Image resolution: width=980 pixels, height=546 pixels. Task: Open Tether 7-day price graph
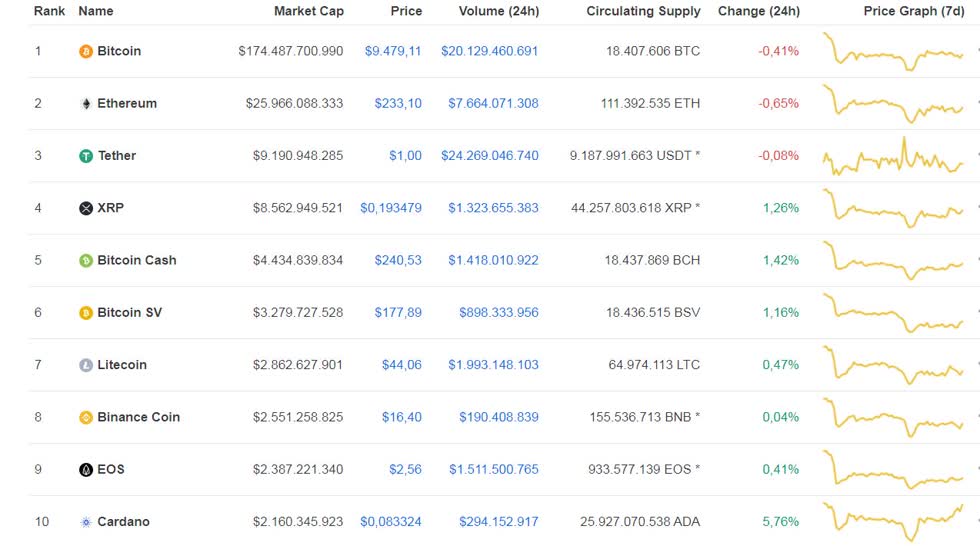[x=893, y=156]
